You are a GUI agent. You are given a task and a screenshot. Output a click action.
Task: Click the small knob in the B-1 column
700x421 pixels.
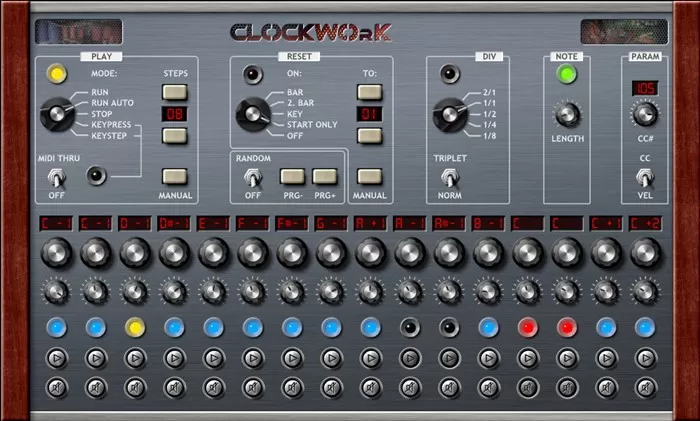489,292
